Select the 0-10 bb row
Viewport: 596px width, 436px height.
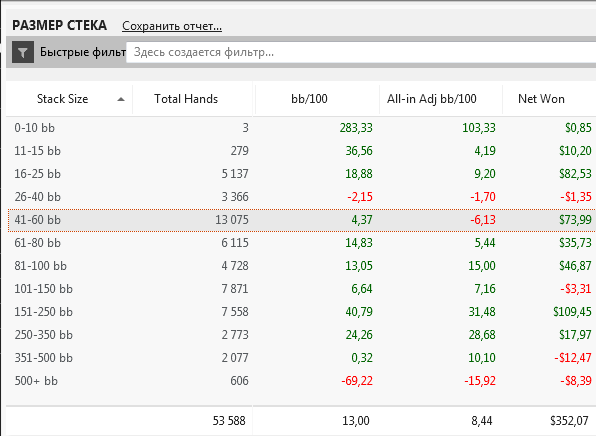click(301, 128)
